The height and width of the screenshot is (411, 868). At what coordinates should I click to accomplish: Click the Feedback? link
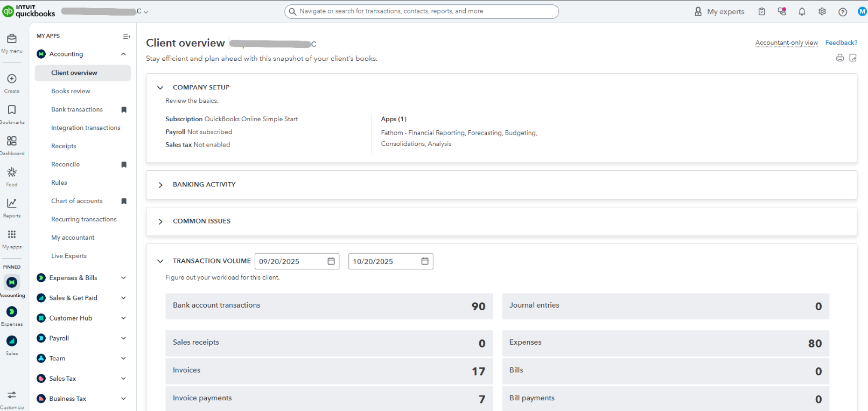[841, 43]
